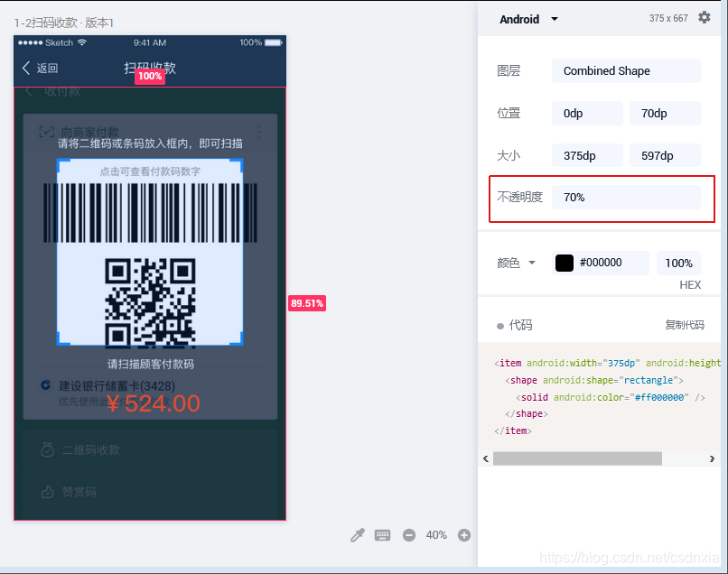Click the scan frame icon beside 向商家付款
This screenshot has height=574, width=728.
46,133
